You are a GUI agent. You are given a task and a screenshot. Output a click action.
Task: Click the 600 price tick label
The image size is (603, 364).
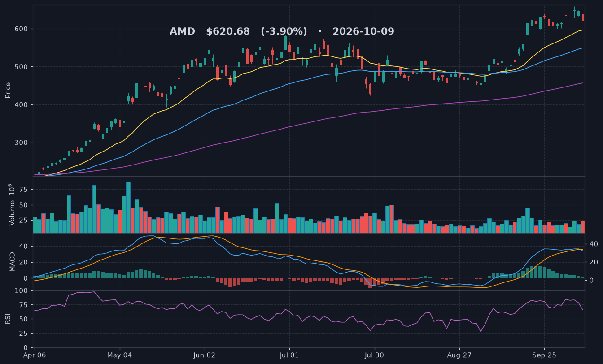click(x=22, y=29)
